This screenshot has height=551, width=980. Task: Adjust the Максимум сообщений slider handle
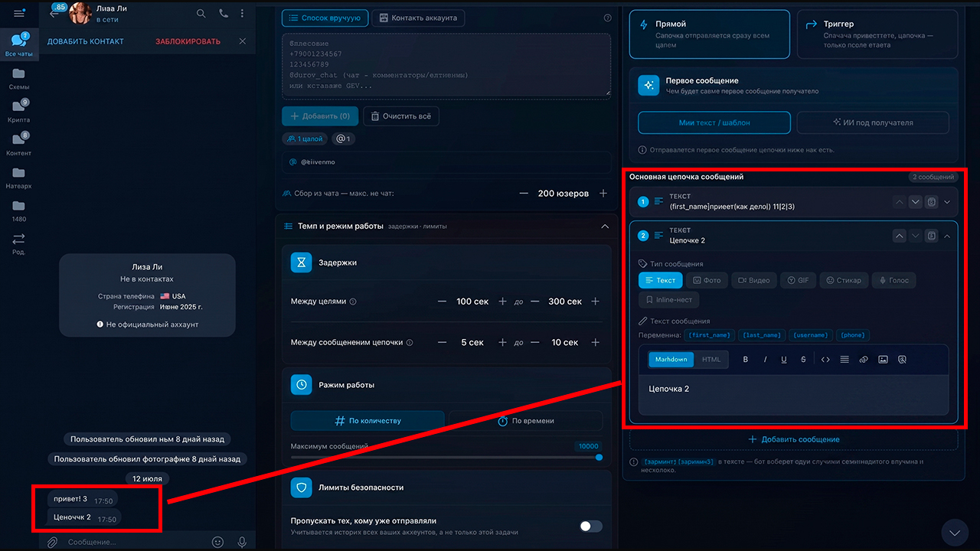click(x=599, y=458)
